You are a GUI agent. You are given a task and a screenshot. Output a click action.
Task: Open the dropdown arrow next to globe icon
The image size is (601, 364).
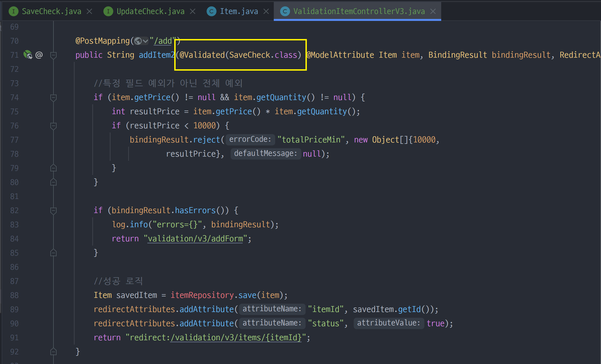(145, 41)
